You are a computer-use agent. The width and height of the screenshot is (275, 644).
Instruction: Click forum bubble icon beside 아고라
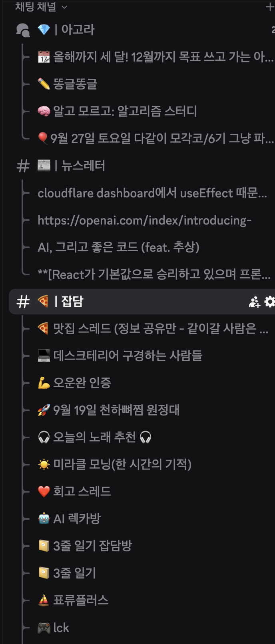click(x=23, y=30)
